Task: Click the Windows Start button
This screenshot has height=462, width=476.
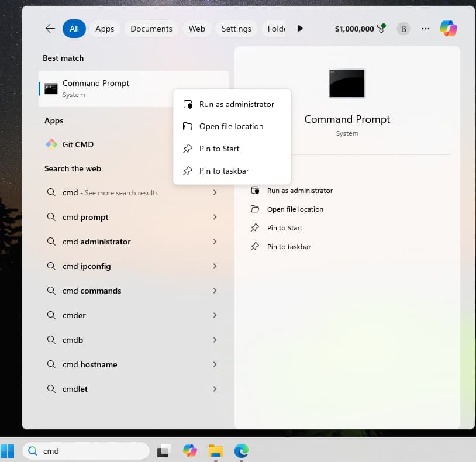Action: 8,451
